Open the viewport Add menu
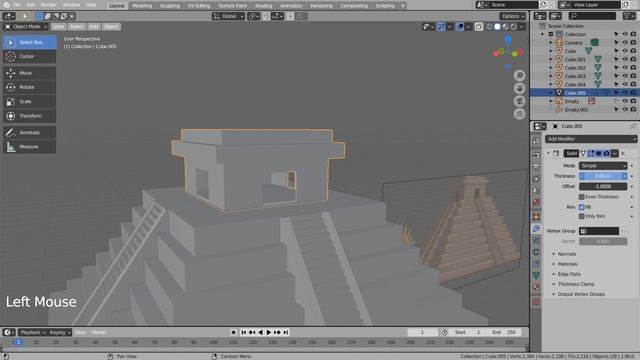 (93, 27)
